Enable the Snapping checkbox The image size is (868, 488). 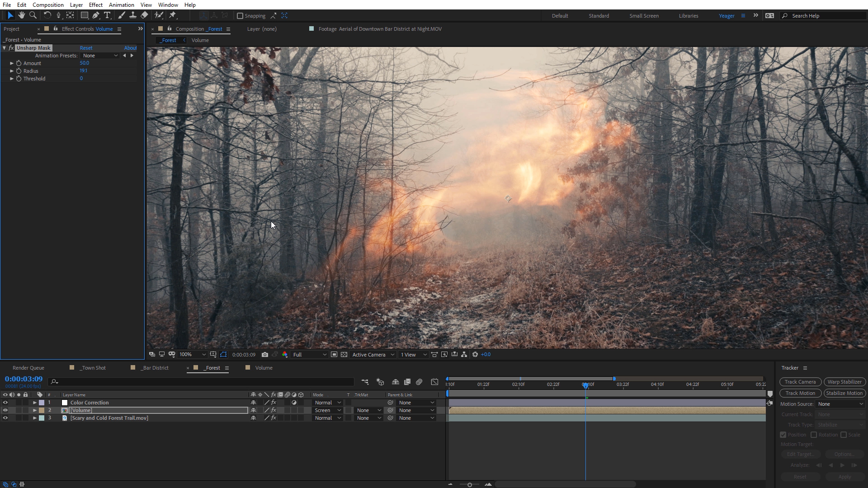point(240,16)
